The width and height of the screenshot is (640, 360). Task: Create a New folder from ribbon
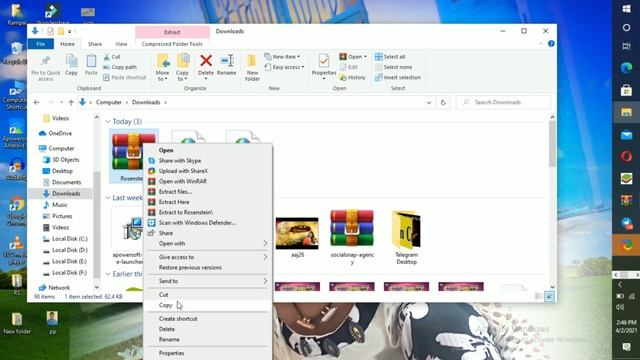(x=252, y=67)
